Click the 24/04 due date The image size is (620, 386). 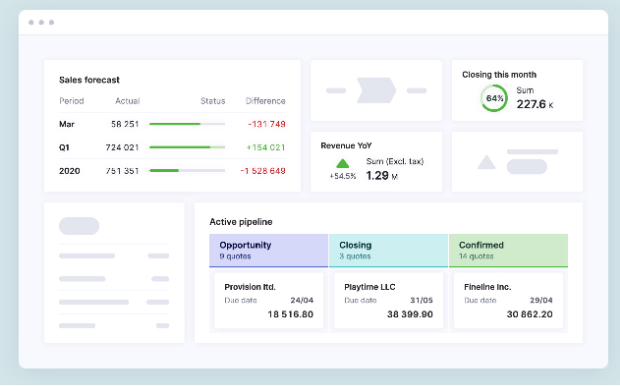302,300
